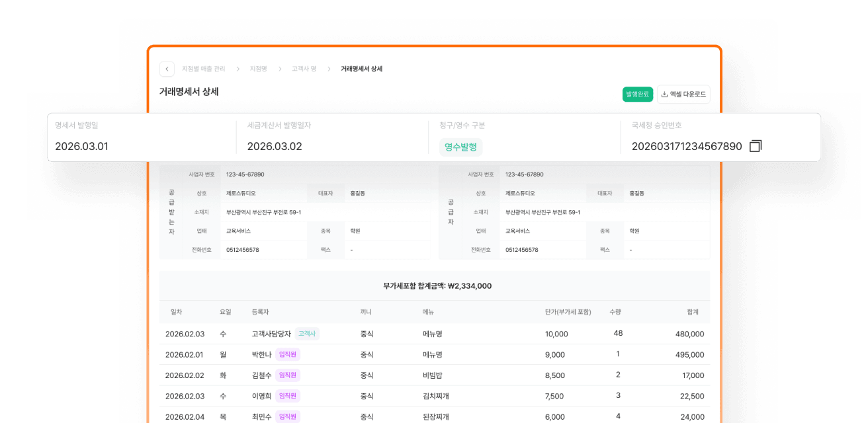Click the date value 2026.03.01
This screenshot has height=423, width=868.
[x=81, y=147]
